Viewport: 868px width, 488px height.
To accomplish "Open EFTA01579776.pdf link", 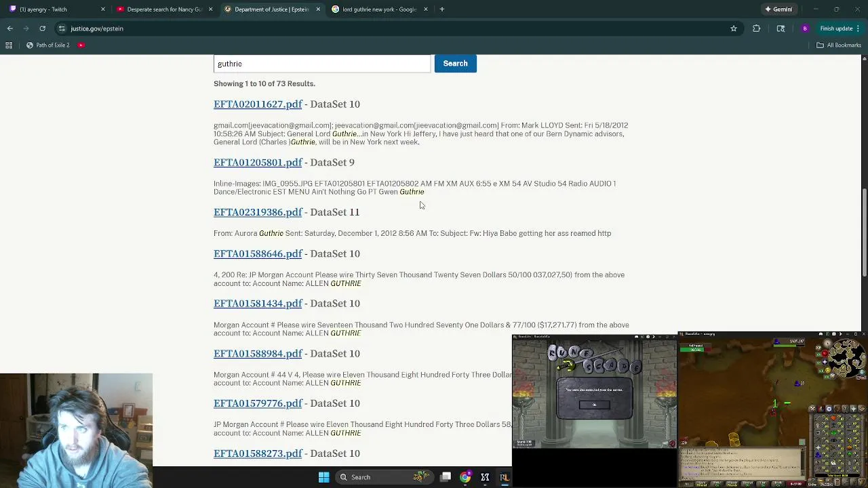I will (x=258, y=403).
